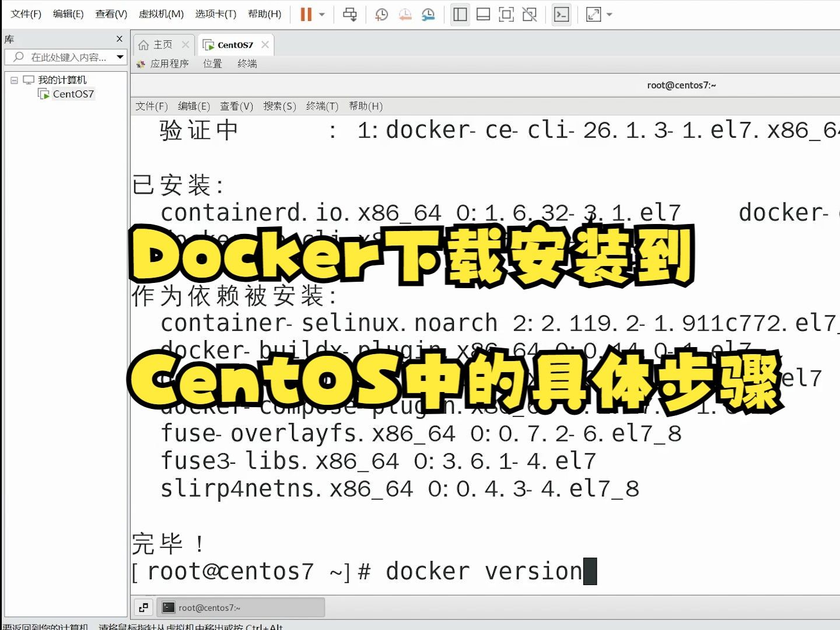Open the GNOME 位置 menu

click(x=212, y=64)
